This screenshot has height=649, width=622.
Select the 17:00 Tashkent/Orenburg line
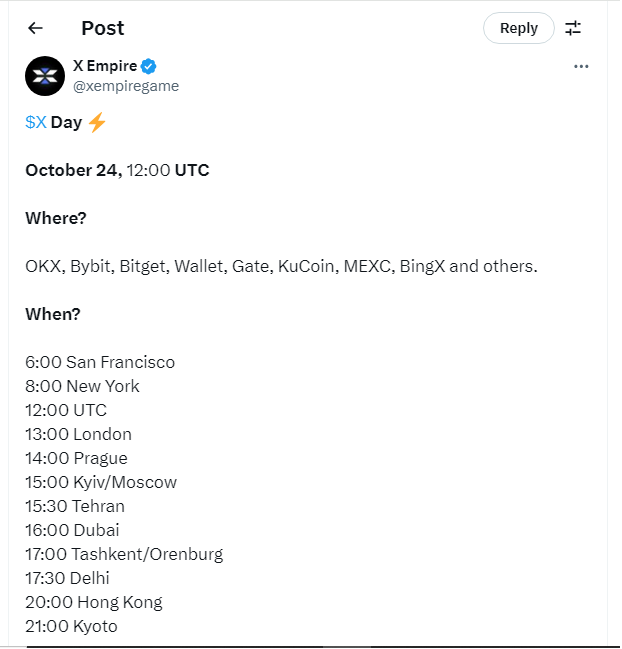point(124,554)
